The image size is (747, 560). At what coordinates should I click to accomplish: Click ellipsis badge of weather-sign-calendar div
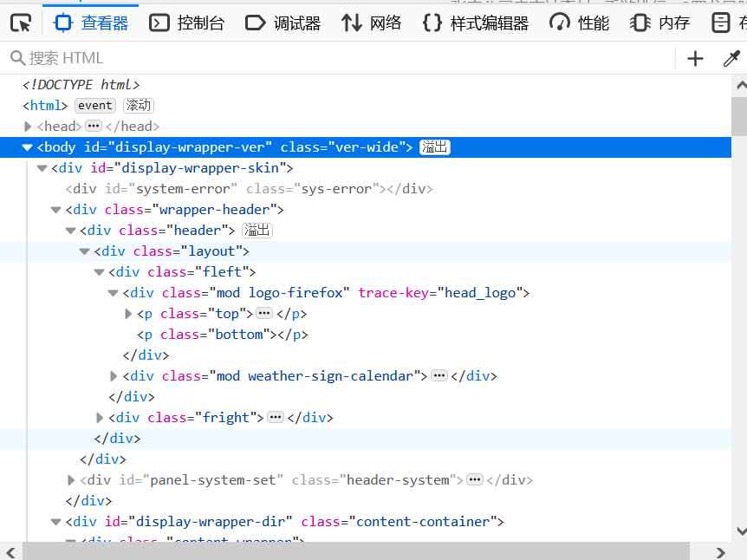pyautogui.click(x=438, y=376)
